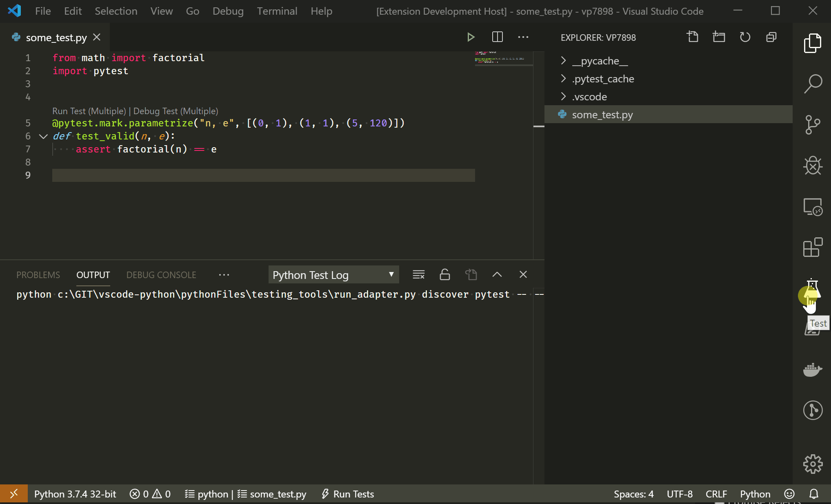Screen dimensions: 831x504
Task: Click Debug Test (Multiple) code lens
Action: click(x=176, y=111)
